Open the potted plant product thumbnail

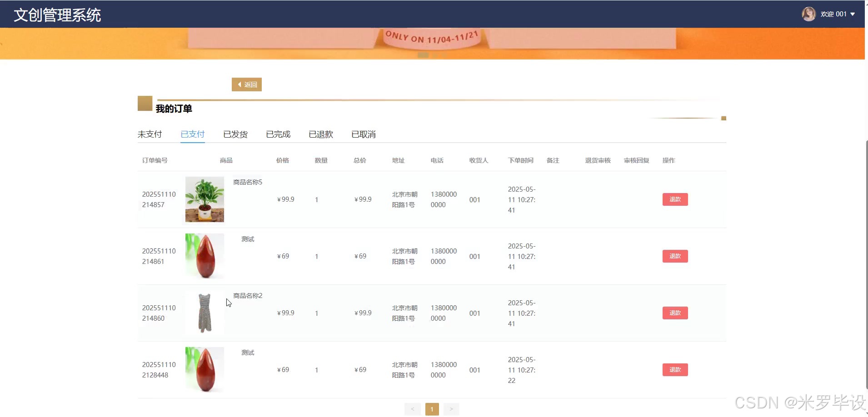coord(205,199)
